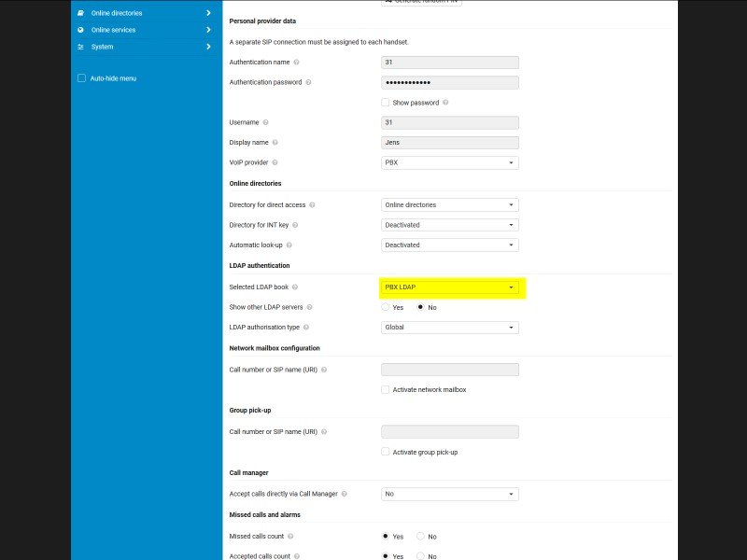Open Directory for INT key dropdown
The height and width of the screenshot is (560, 747).
coord(450,225)
